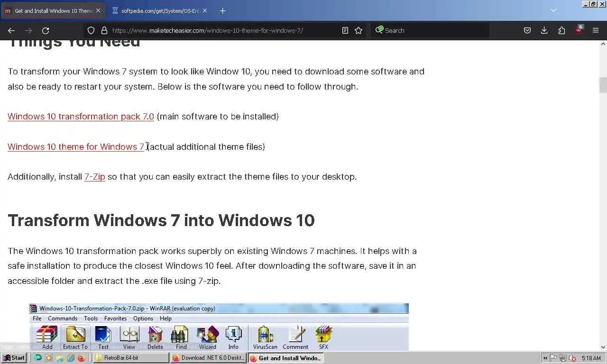Open the Windows Start menu
This screenshot has height=364, width=607.
pos(13,358)
